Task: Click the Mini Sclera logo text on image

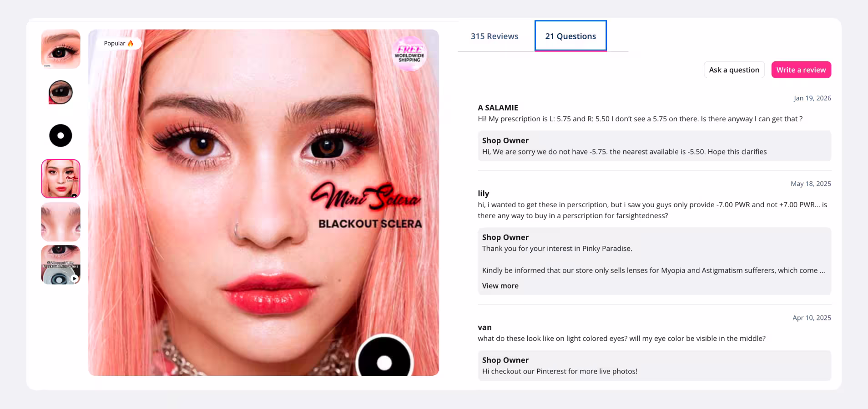Action: (x=366, y=196)
